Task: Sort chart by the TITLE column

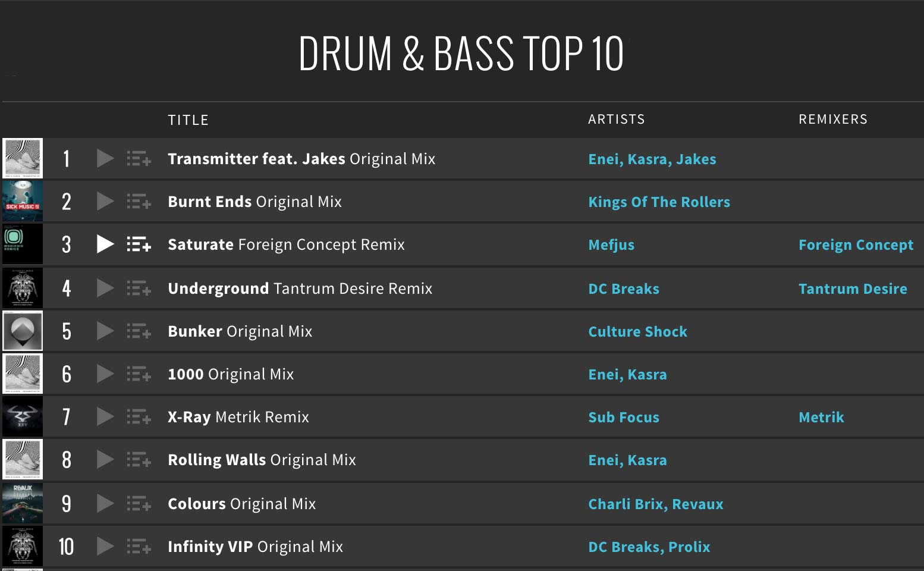Action: pyautogui.click(x=188, y=119)
